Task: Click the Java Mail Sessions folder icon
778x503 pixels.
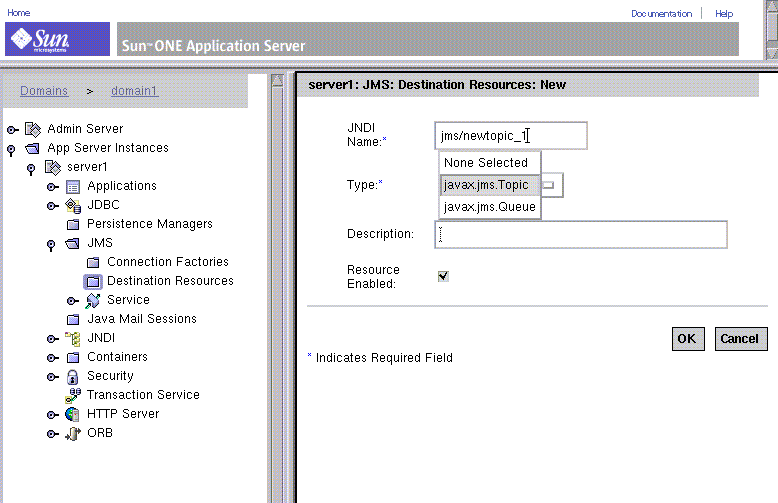Action: coord(73,319)
